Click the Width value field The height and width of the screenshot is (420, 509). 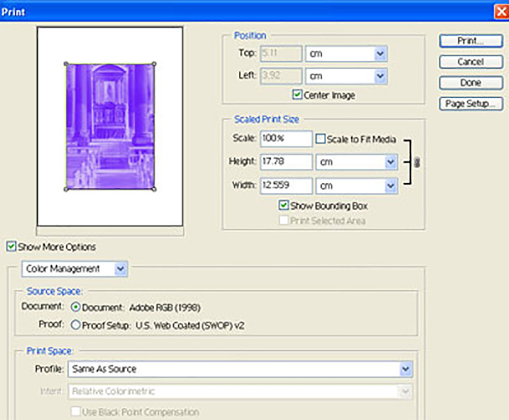click(x=286, y=186)
